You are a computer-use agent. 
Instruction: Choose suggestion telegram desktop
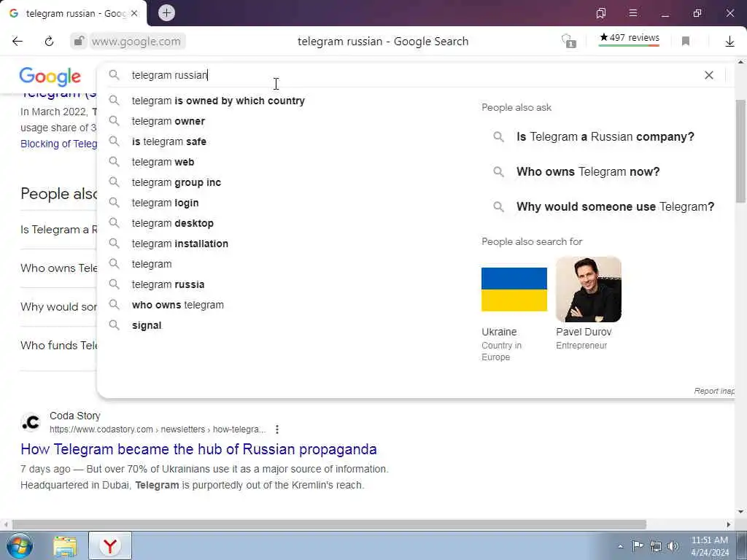tap(172, 223)
